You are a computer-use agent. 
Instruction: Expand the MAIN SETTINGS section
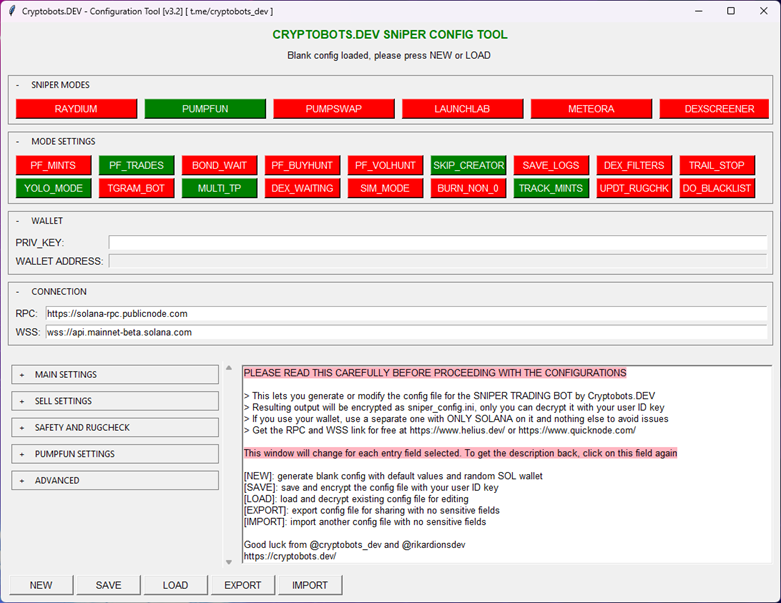pos(114,374)
